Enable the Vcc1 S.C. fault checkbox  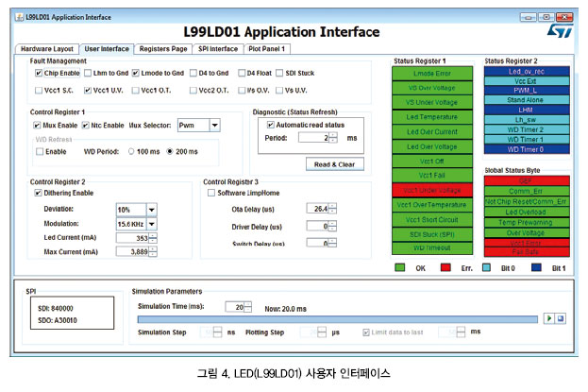coord(39,90)
